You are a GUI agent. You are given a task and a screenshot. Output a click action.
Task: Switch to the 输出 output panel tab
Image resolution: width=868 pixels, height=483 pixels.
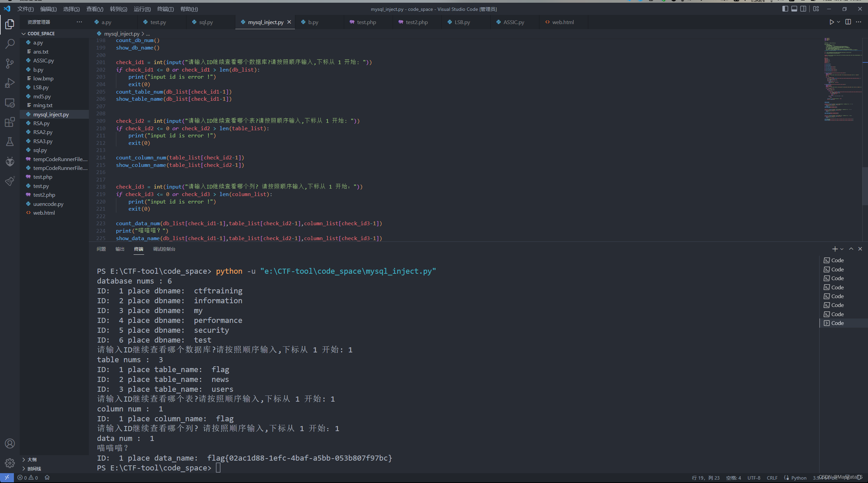120,249
